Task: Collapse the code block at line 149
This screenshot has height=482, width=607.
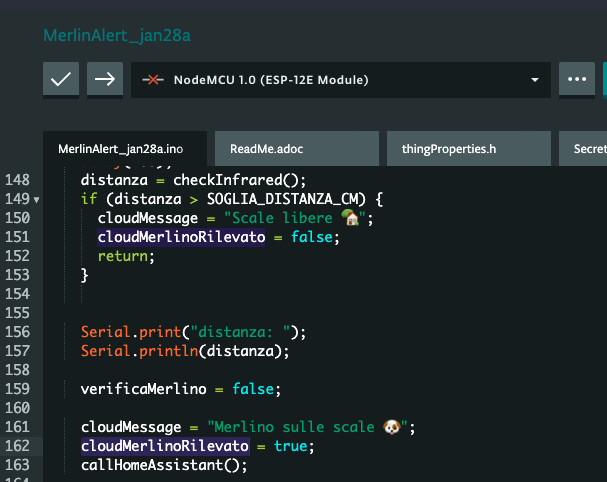Action: click(x=36, y=200)
